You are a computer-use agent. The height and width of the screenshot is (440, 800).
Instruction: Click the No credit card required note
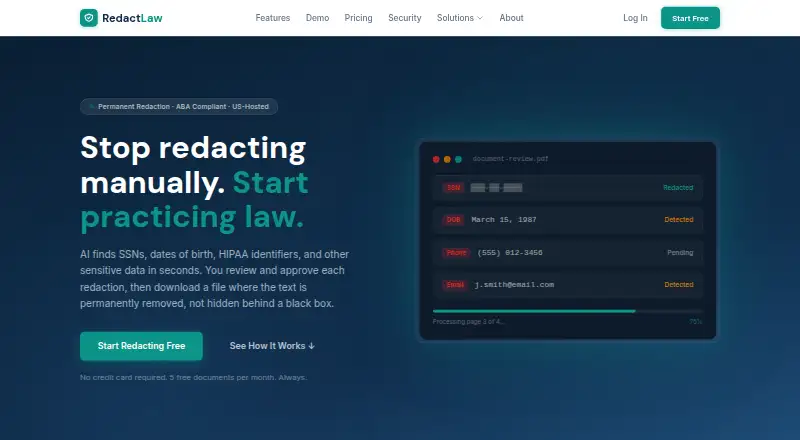click(193, 378)
